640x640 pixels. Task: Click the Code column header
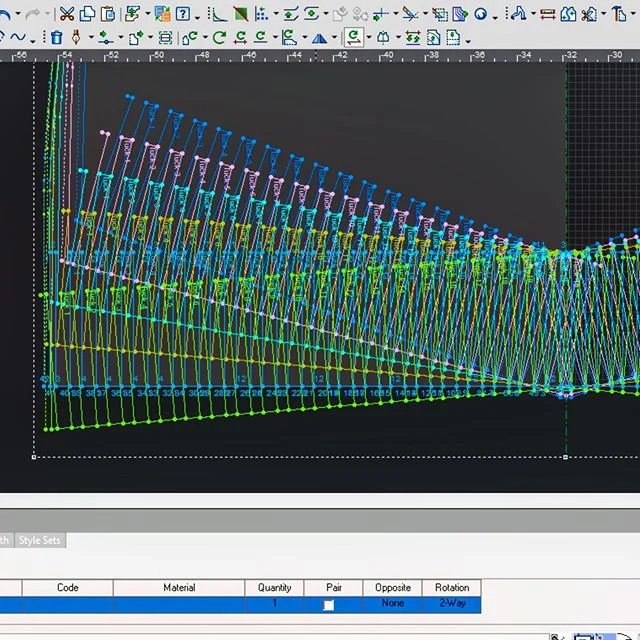(x=67, y=588)
